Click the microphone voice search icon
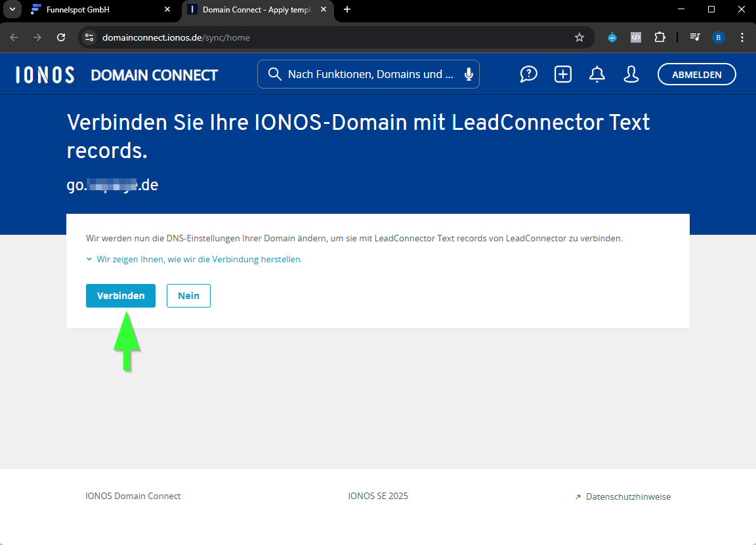This screenshot has width=756, height=545. (x=468, y=74)
